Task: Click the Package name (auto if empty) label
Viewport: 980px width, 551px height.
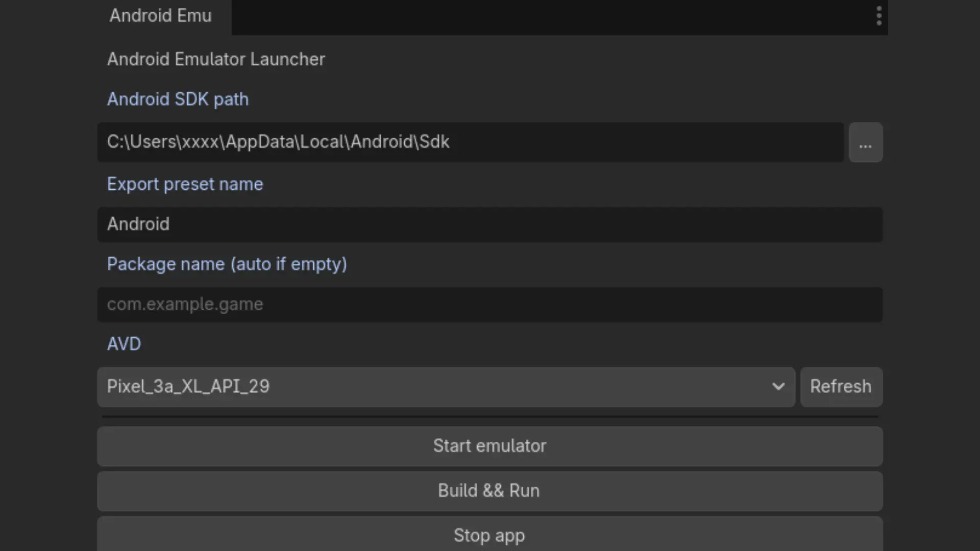Action: 227,264
